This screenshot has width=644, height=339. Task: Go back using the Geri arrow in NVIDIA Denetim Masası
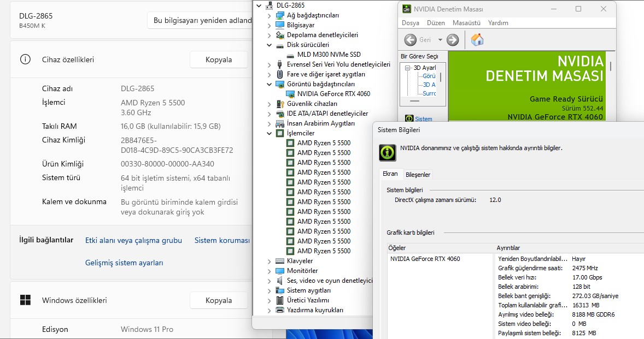411,40
